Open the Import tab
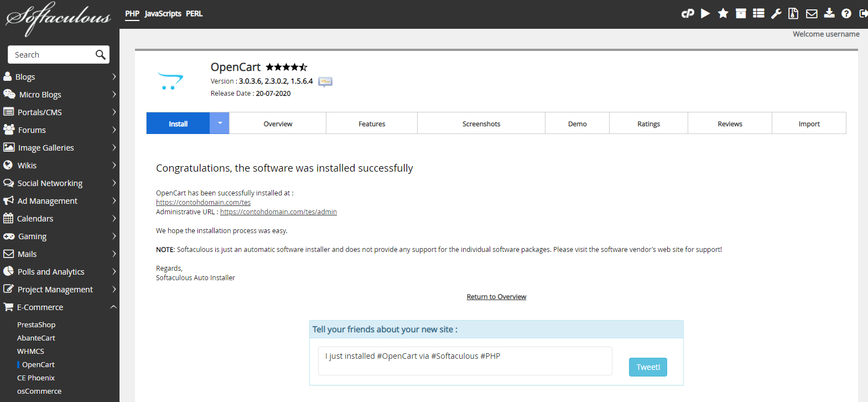The image size is (868, 402). [809, 123]
